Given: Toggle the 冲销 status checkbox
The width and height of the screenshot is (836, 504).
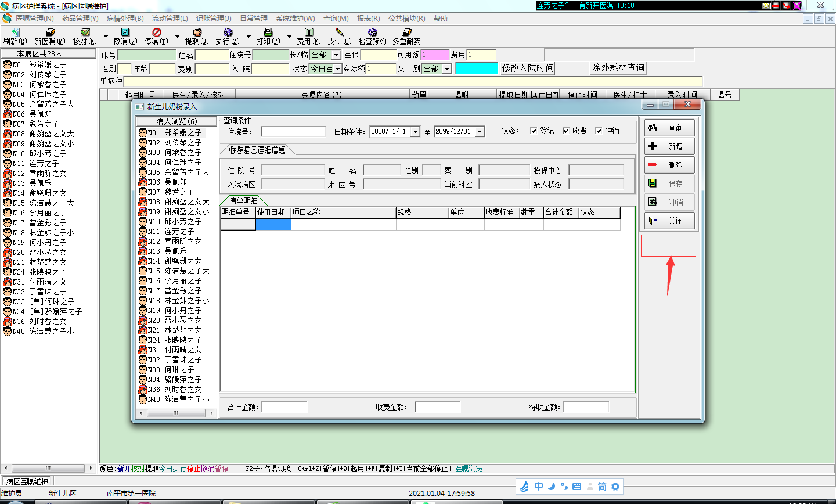Looking at the screenshot, I should [599, 131].
